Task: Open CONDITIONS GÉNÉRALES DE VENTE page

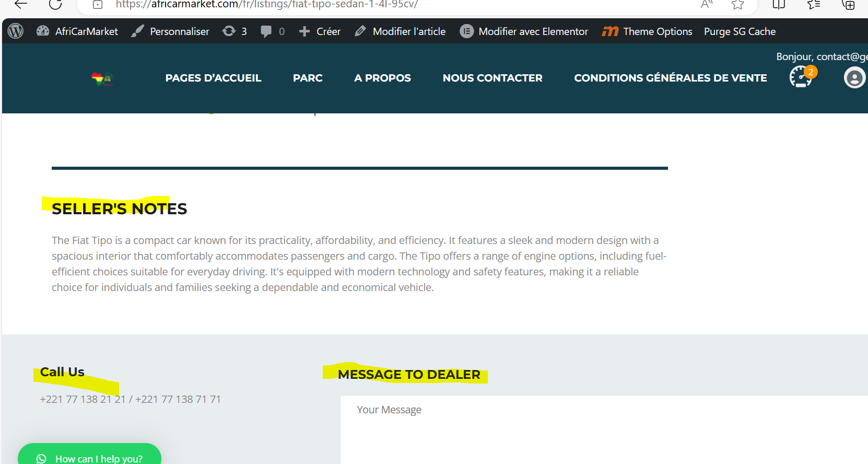Action: coord(671,78)
